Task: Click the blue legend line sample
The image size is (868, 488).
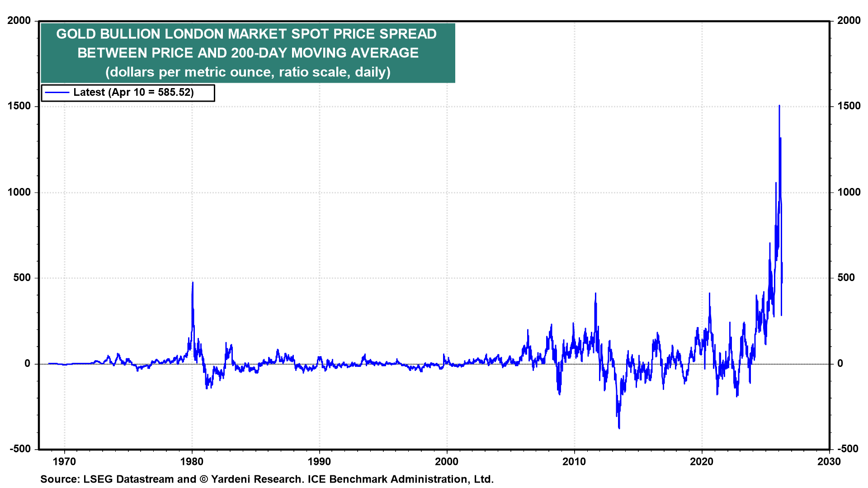Action: [x=57, y=93]
